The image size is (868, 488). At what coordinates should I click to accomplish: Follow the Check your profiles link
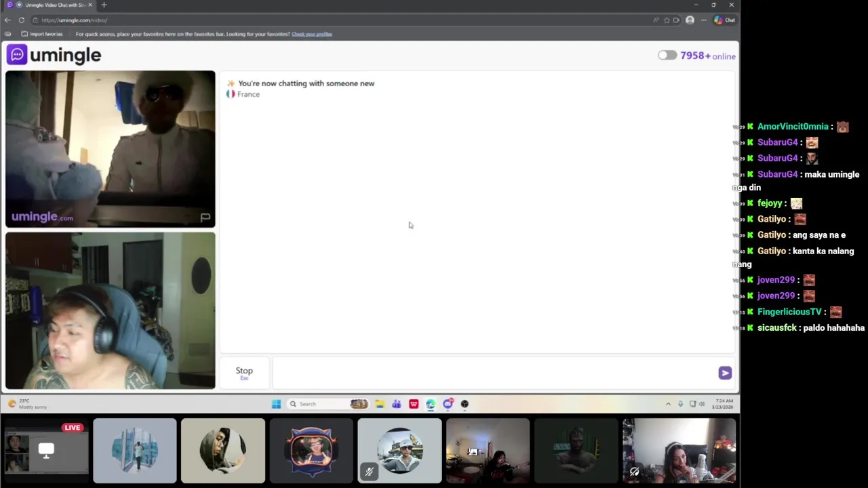coord(312,34)
